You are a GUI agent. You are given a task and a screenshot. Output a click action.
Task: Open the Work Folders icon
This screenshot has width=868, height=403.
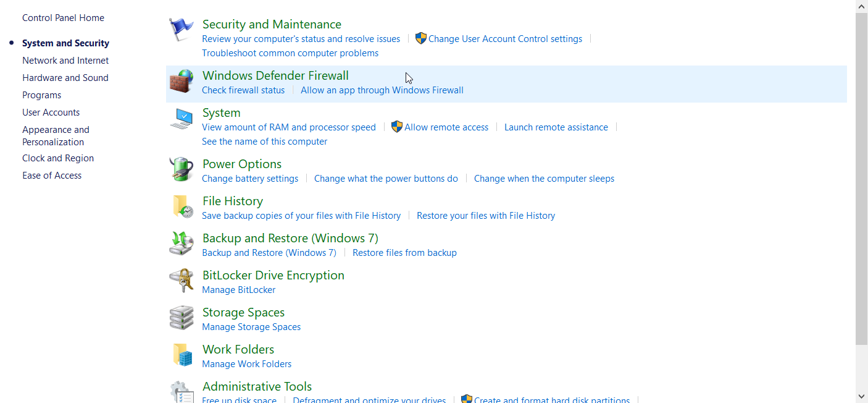tap(182, 355)
